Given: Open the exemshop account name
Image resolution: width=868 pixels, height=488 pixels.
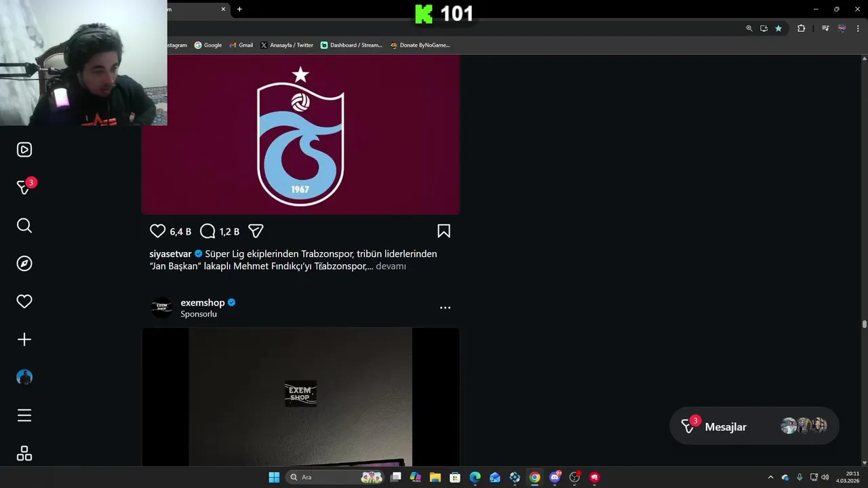Looking at the screenshot, I should click(x=202, y=303).
